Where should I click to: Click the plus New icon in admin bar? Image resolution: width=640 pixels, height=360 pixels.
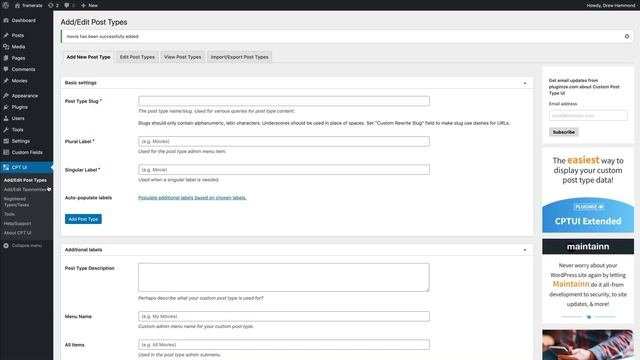click(x=83, y=5)
